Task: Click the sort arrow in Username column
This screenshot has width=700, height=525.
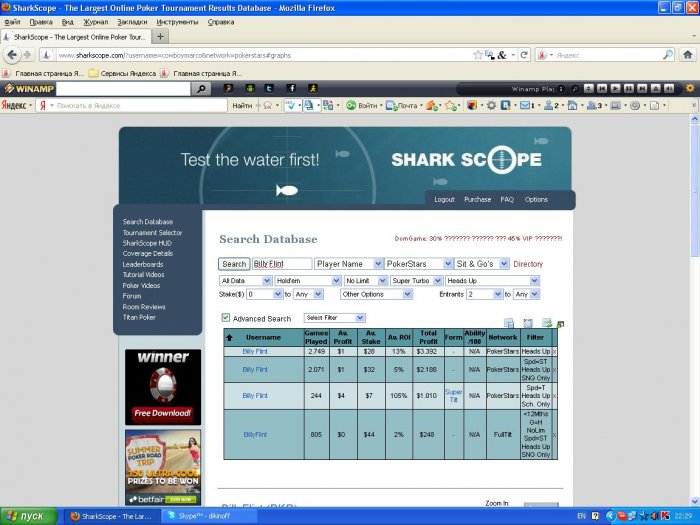Action: (x=229, y=338)
